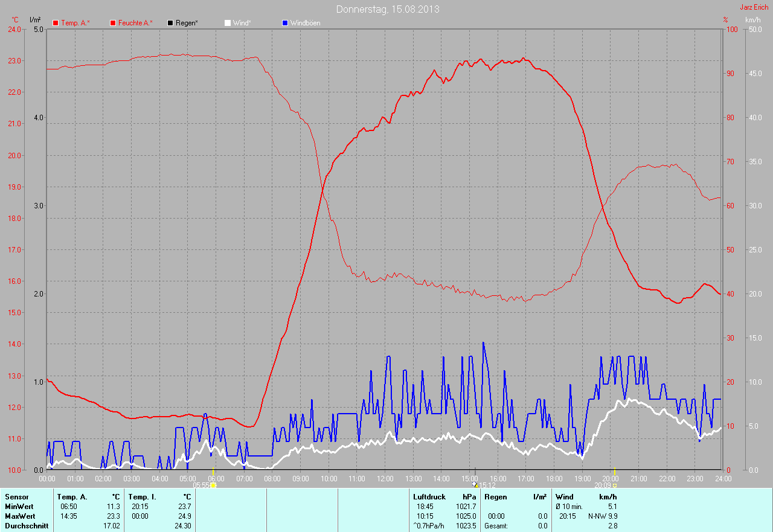This screenshot has width=773, height=532.
Task: Toggle the Temp. A.* series label
Action: (75, 23)
